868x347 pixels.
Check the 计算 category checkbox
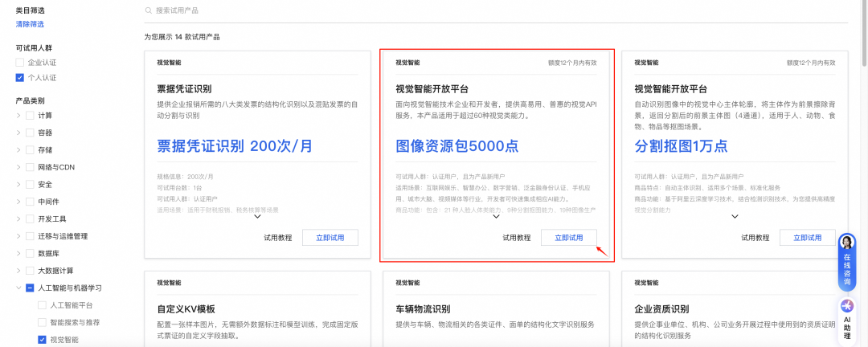point(30,116)
